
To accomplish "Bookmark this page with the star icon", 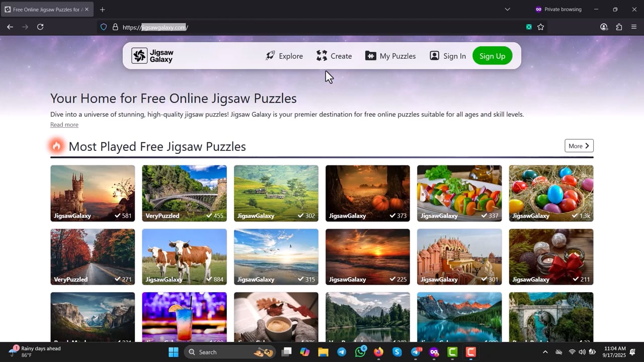I will pos(541,27).
